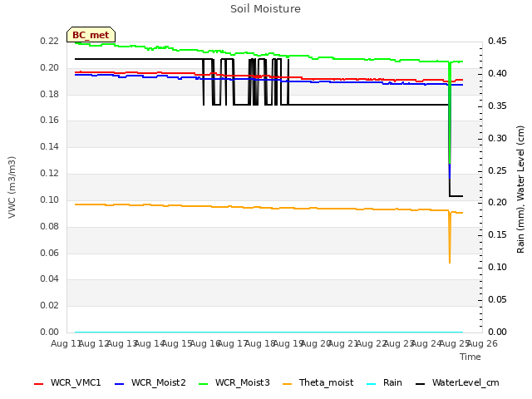Click the orange Theta_moist legend swatch
This screenshot has height=399, width=532.
pos(287,384)
